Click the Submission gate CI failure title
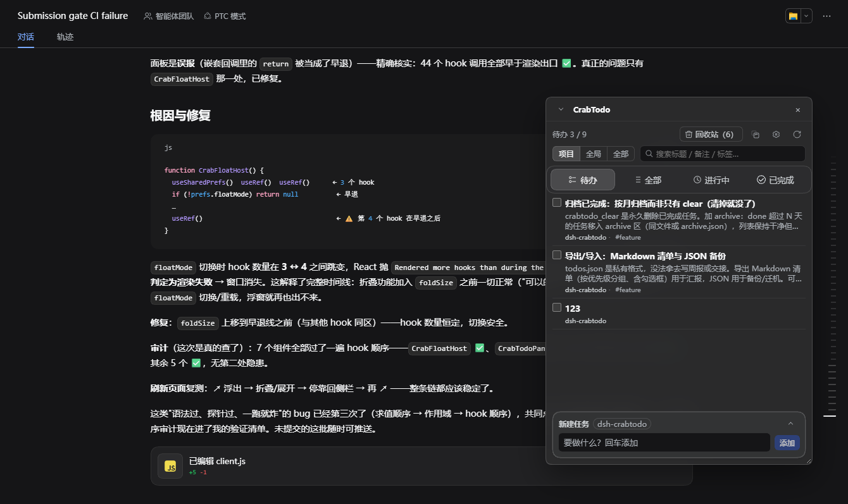 [x=73, y=16]
